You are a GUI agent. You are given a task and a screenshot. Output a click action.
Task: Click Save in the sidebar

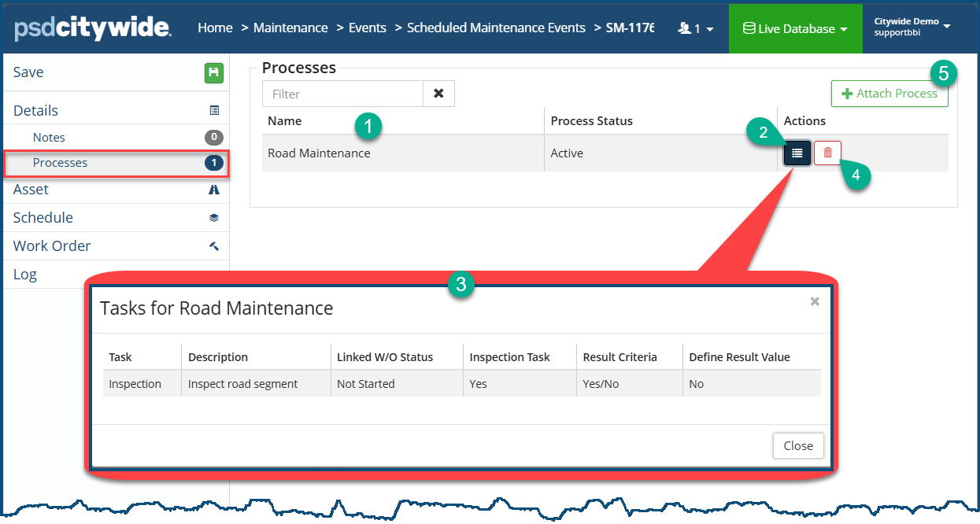tap(28, 72)
